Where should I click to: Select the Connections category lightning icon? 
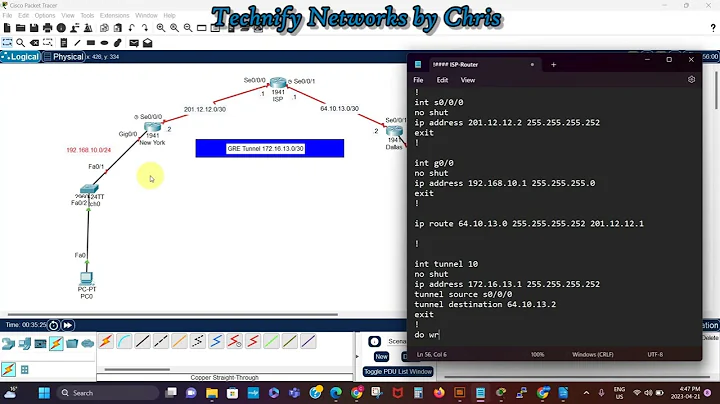(56, 343)
